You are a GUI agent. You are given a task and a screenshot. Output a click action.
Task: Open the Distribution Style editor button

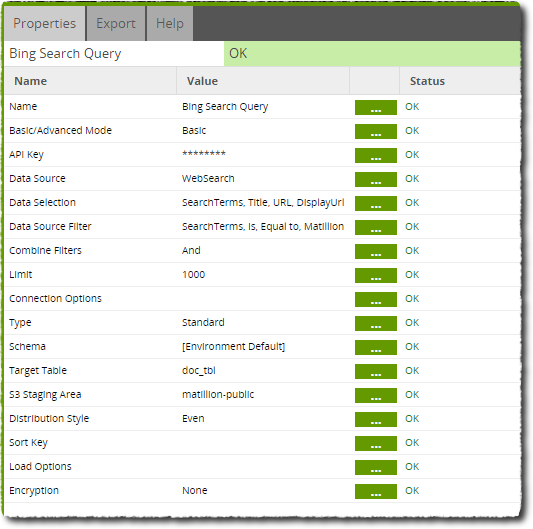[376, 419]
